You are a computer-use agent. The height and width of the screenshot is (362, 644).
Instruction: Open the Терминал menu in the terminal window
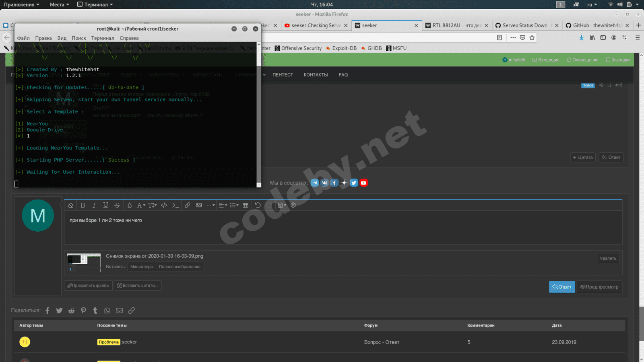pyautogui.click(x=102, y=38)
